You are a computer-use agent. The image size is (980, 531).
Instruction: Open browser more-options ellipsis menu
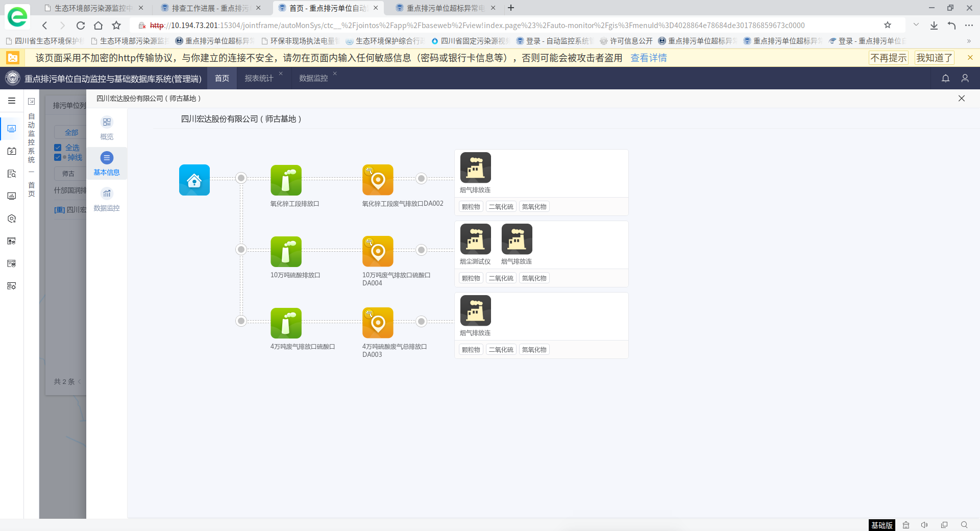tap(969, 26)
